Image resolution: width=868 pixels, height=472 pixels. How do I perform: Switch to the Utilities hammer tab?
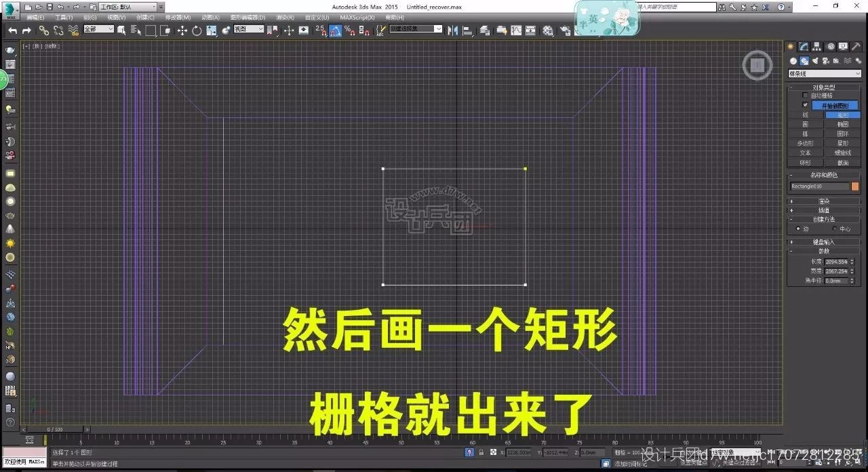(x=856, y=46)
